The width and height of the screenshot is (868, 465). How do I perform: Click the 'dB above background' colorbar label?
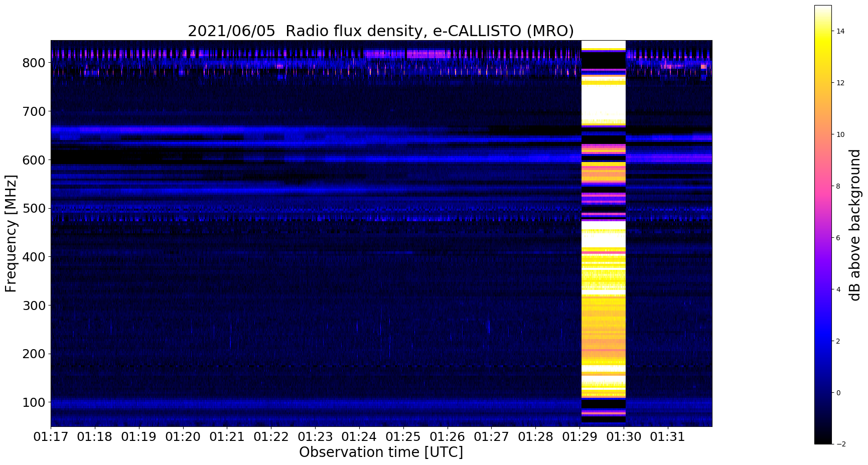tap(855, 225)
